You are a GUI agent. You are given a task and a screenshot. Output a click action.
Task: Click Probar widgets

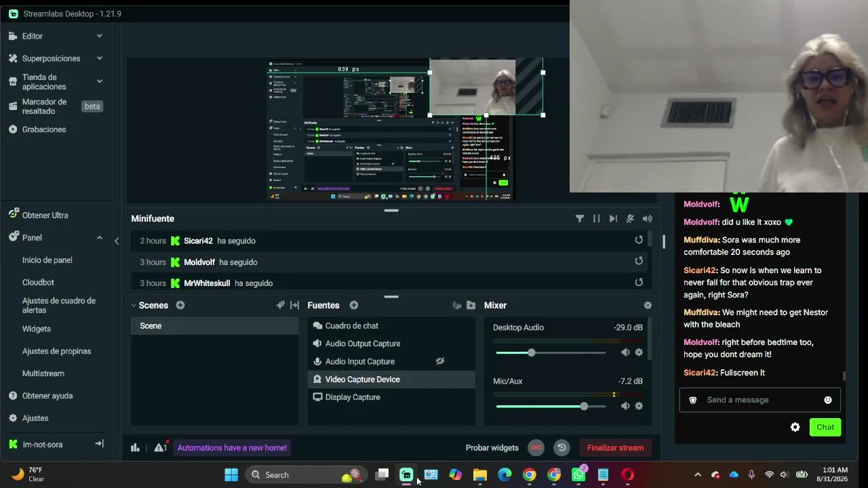pos(492,448)
